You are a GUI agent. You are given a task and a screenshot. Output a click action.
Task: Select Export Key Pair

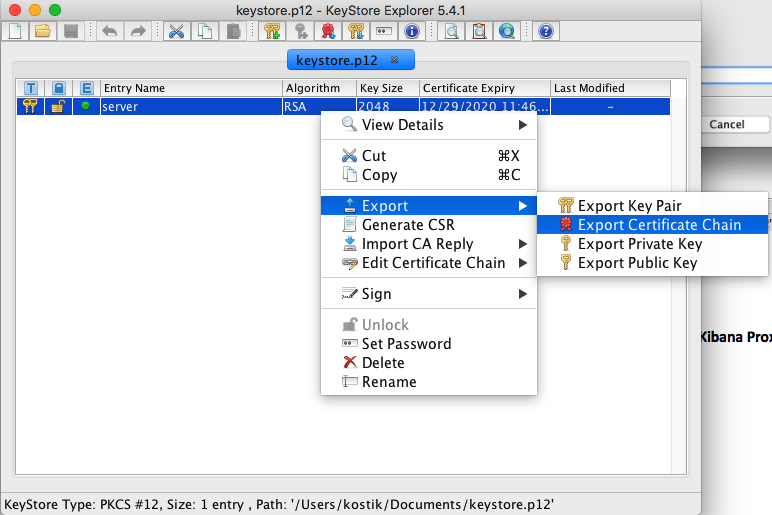[652, 205]
